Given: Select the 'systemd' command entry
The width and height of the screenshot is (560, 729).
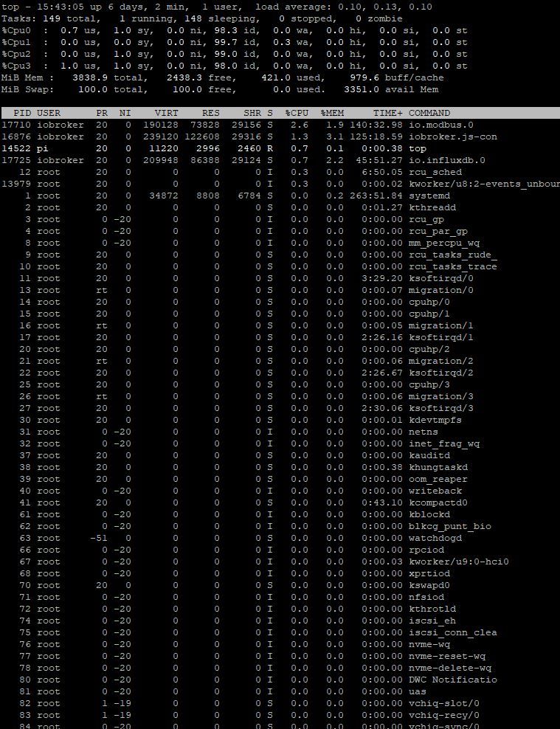Looking at the screenshot, I should (429, 196).
